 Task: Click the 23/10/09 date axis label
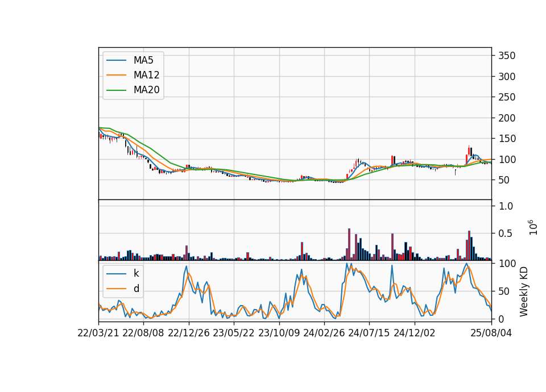pyautogui.click(x=279, y=333)
